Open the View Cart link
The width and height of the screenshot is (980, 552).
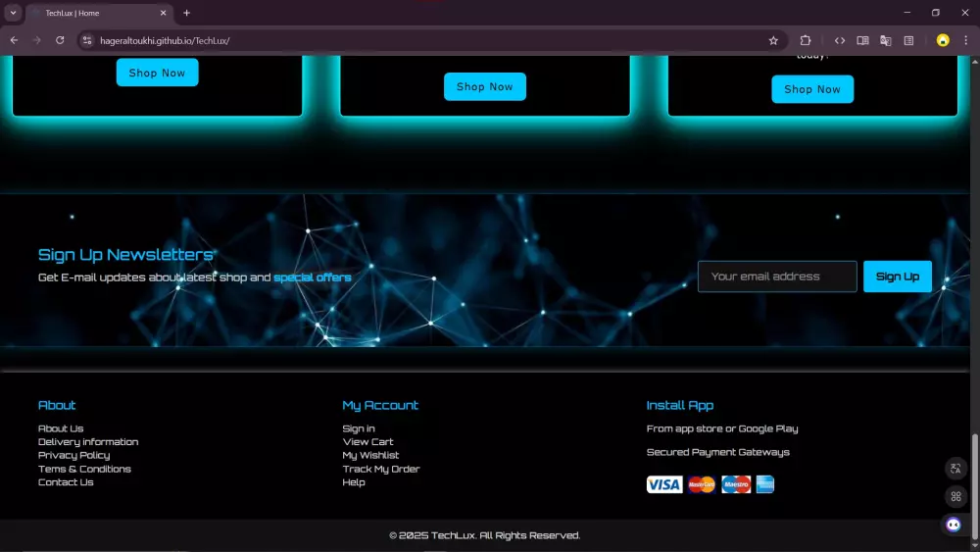(x=367, y=442)
